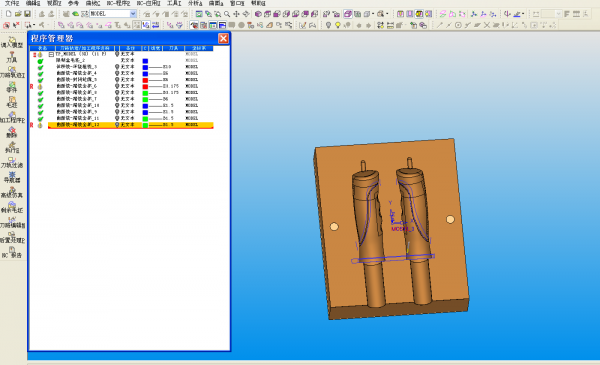Click the light bulb icon in second toolbar

pyautogui.click(x=328, y=25)
